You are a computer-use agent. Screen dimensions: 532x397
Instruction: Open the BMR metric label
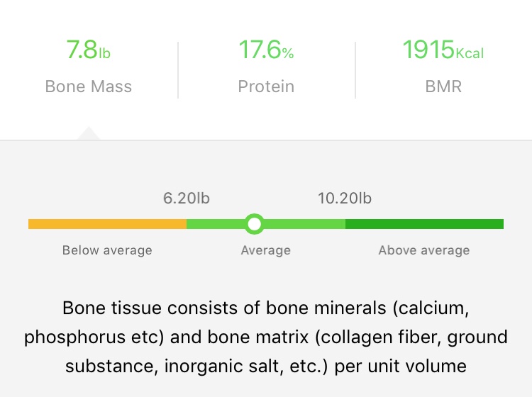(x=443, y=86)
